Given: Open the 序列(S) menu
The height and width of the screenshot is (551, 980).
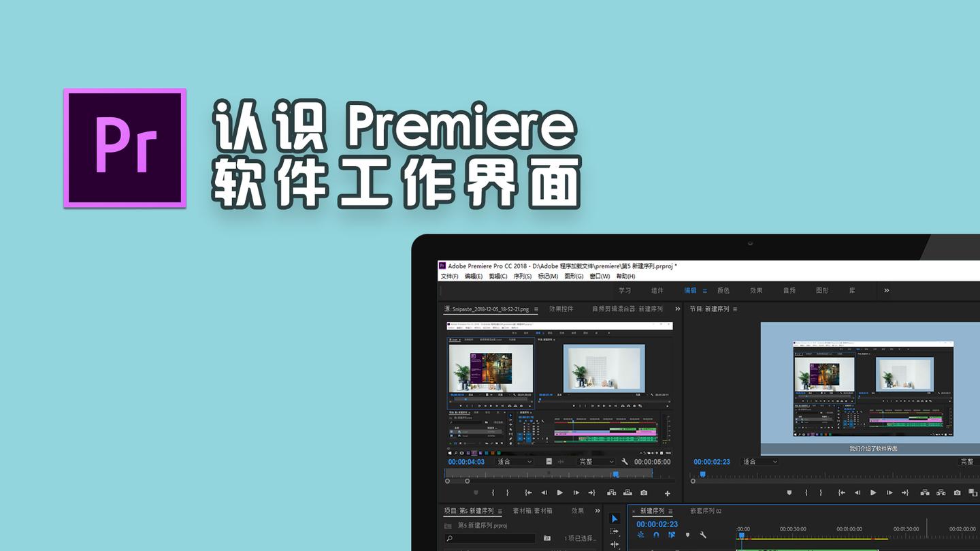Looking at the screenshot, I should pyautogui.click(x=523, y=277).
